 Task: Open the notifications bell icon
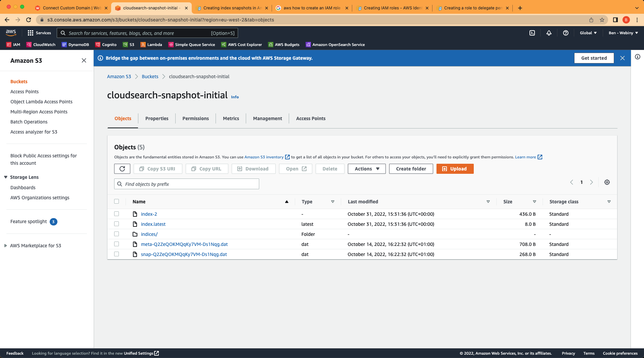[x=549, y=33]
